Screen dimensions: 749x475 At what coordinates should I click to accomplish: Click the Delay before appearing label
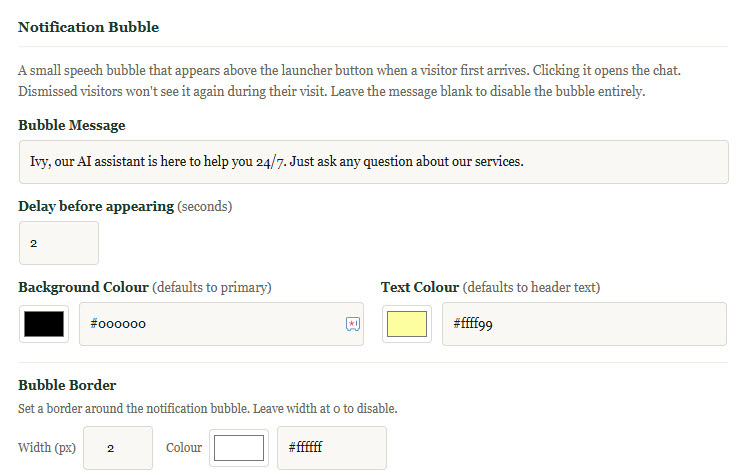[95, 206]
